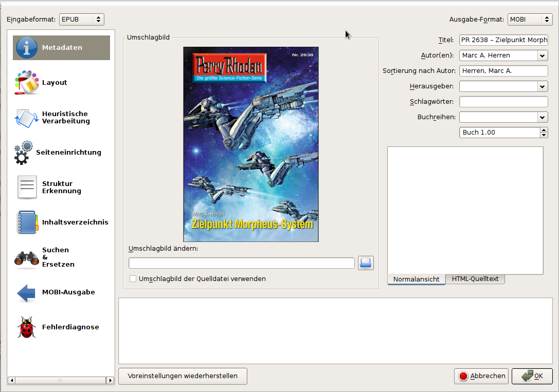Screen dimensions: 559x392
Task: Expand the Buchreihen dropdown
Action: tap(542, 117)
